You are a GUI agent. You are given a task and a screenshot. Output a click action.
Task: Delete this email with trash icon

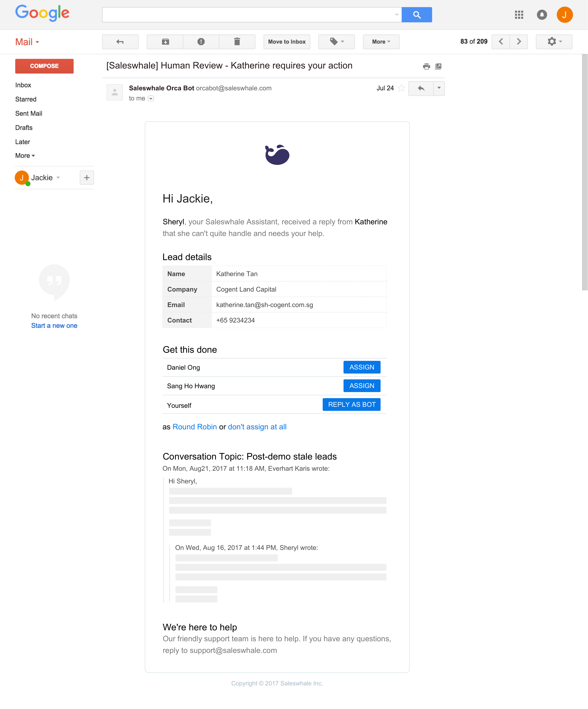point(237,42)
